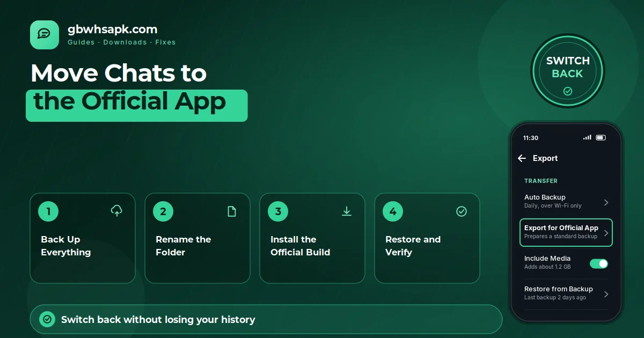Viewport: 644px width, 338px height.
Task: Open the Restore and Verify card
Action: pos(427,238)
